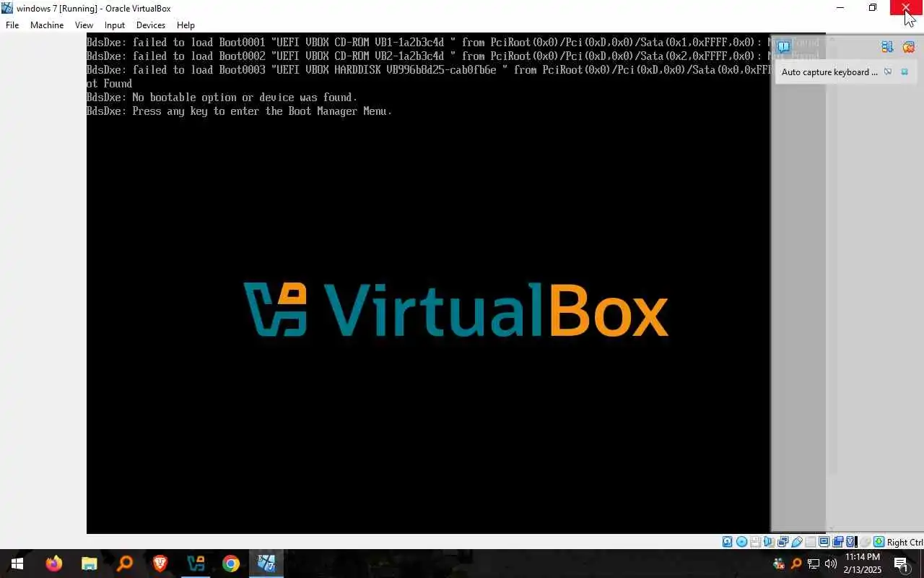The image size is (924, 578).
Task: Click the 'Press any key to enter the Boot Manager Menu' line
Action: [x=239, y=111]
